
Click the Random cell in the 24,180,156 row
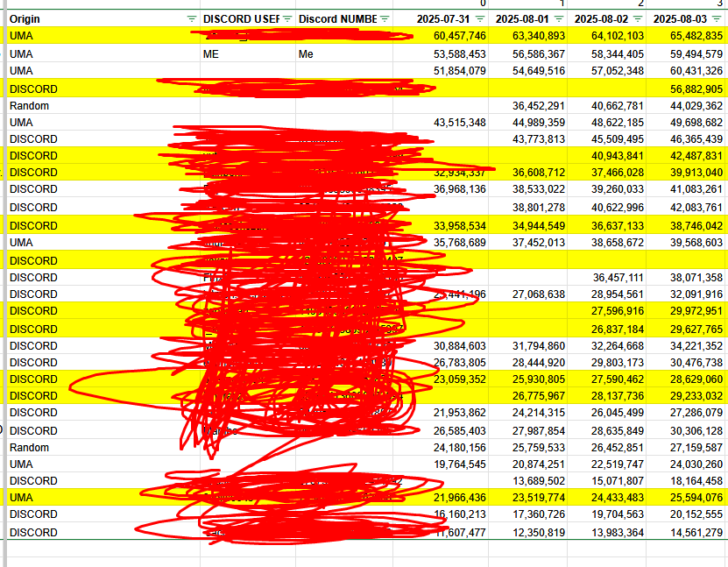click(103, 448)
